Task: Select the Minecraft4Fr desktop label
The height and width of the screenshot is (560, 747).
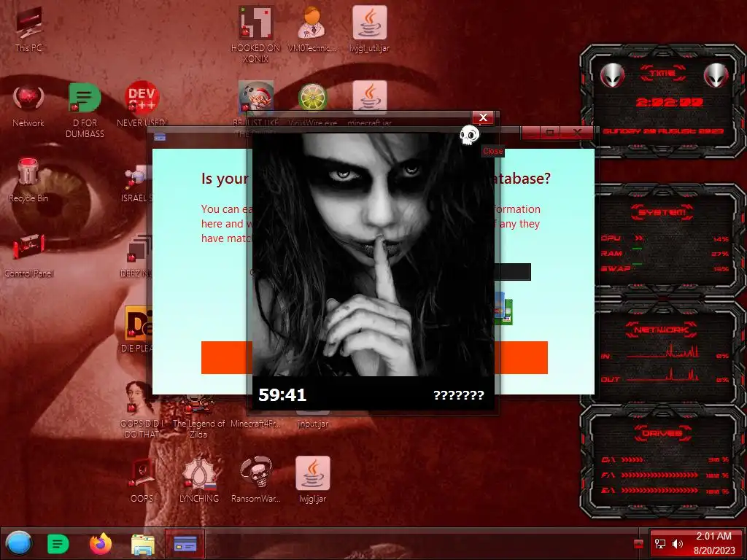Action: tap(256, 424)
